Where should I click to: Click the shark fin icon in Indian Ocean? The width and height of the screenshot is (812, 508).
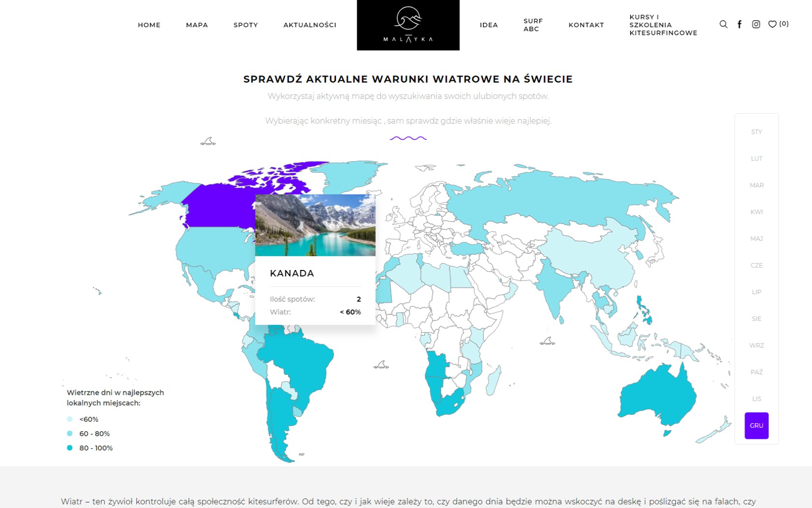[x=547, y=341]
